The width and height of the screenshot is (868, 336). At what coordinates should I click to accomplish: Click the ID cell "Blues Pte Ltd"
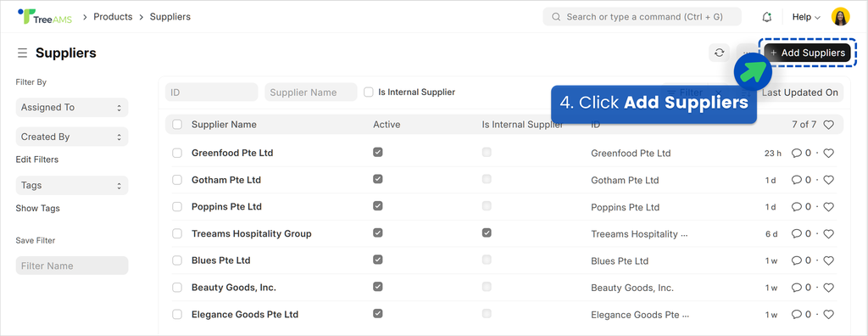tap(620, 260)
